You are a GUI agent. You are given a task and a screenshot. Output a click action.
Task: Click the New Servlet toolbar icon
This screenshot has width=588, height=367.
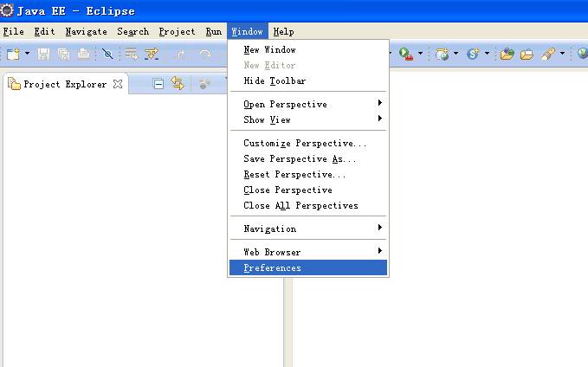pyautogui.click(x=473, y=54)
